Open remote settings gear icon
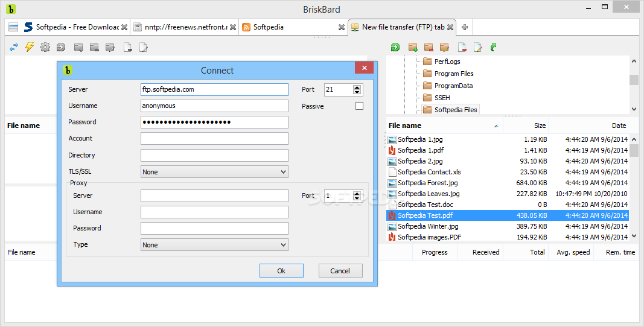This screenshot has height=327, width=644. [45, 47]
